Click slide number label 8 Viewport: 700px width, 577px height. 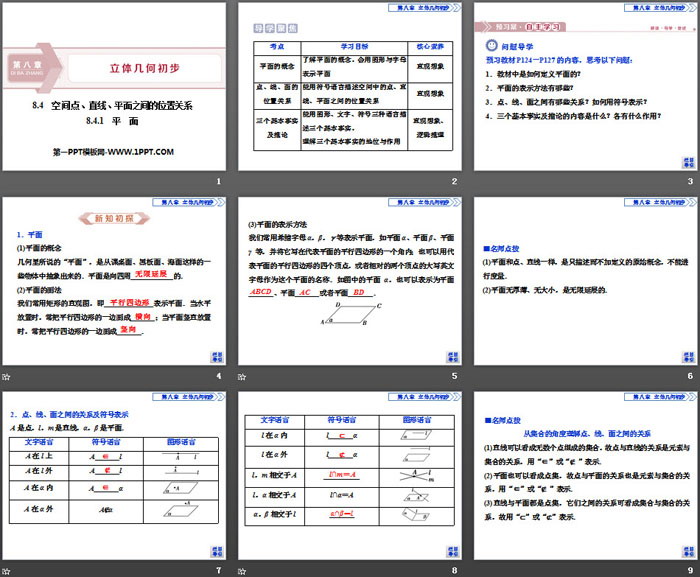click(454, 570)
